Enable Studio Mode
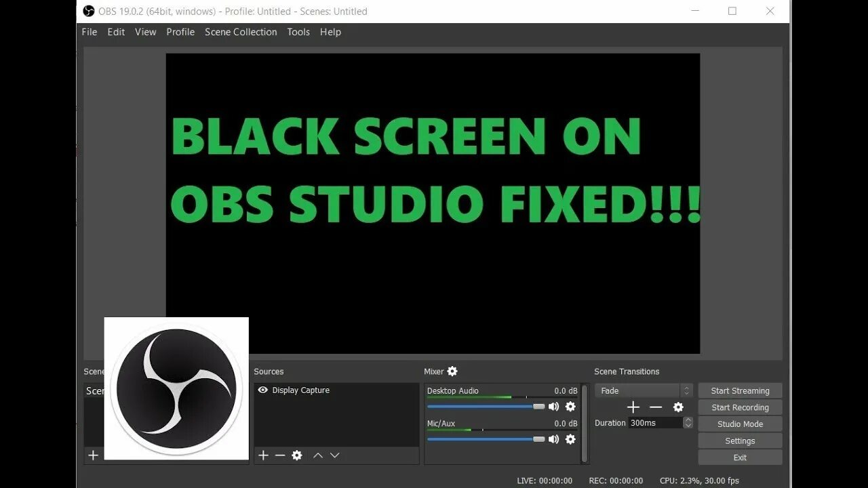This screenshot has width=868, height=488. click(740, 424)
